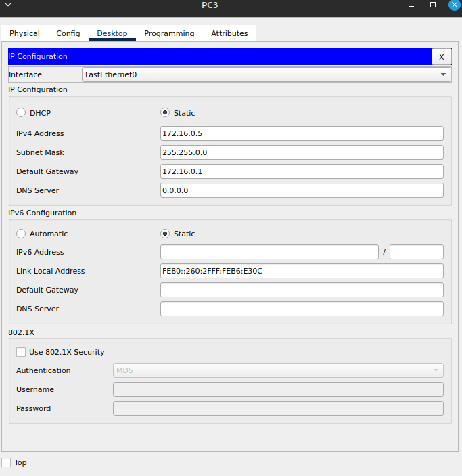
Task: Tick the Top checkbox
Action: pyautogui.click(x=6, y=462)
